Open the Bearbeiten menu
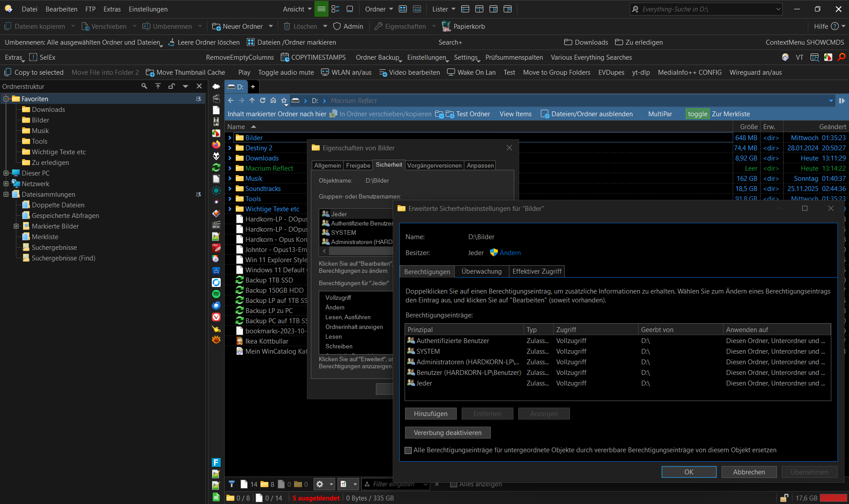849x504 pixels. [x=61, y=9]
